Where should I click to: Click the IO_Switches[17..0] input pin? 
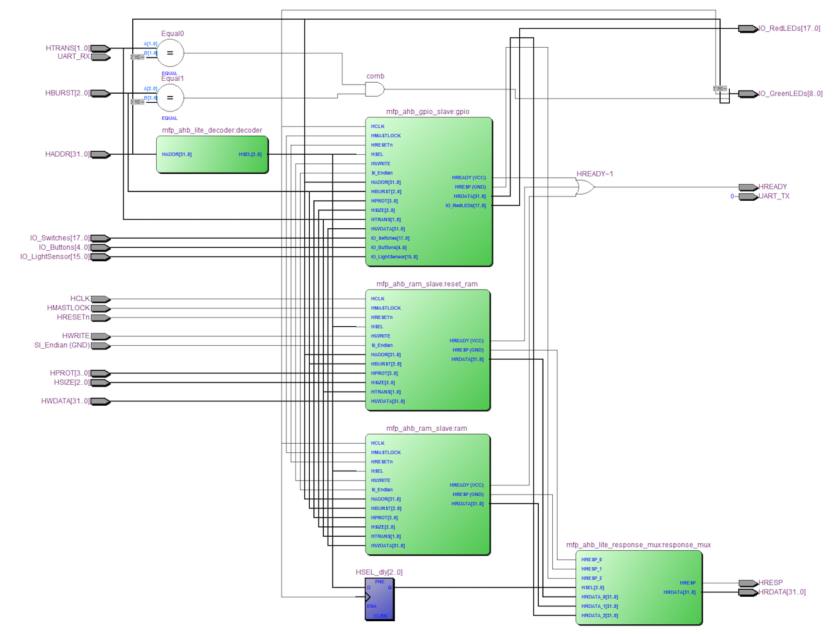pyautogui.click(x=100, y=239)
